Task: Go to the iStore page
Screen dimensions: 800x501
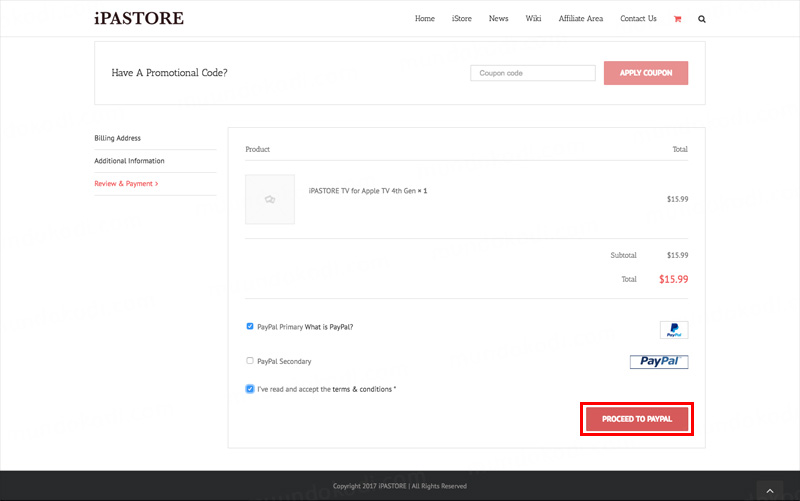Action: pos(462,18)
